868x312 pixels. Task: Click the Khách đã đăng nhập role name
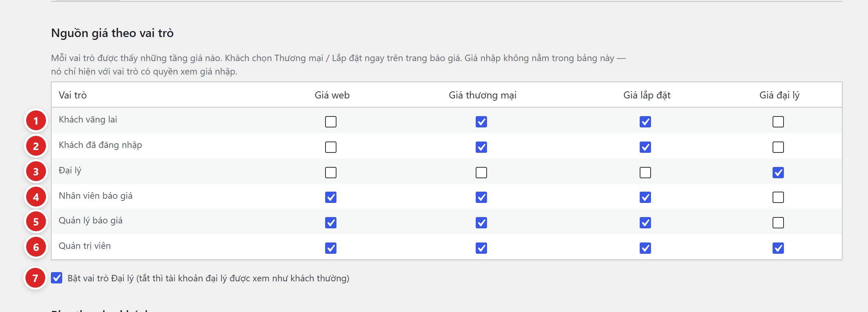[x=100, y=145]
